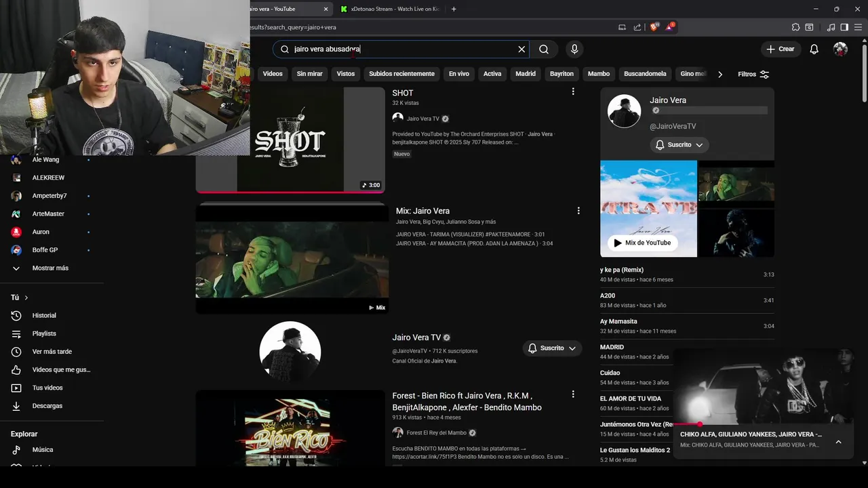
Task: Close the YouTube browser tab
Action: point(325,9)
